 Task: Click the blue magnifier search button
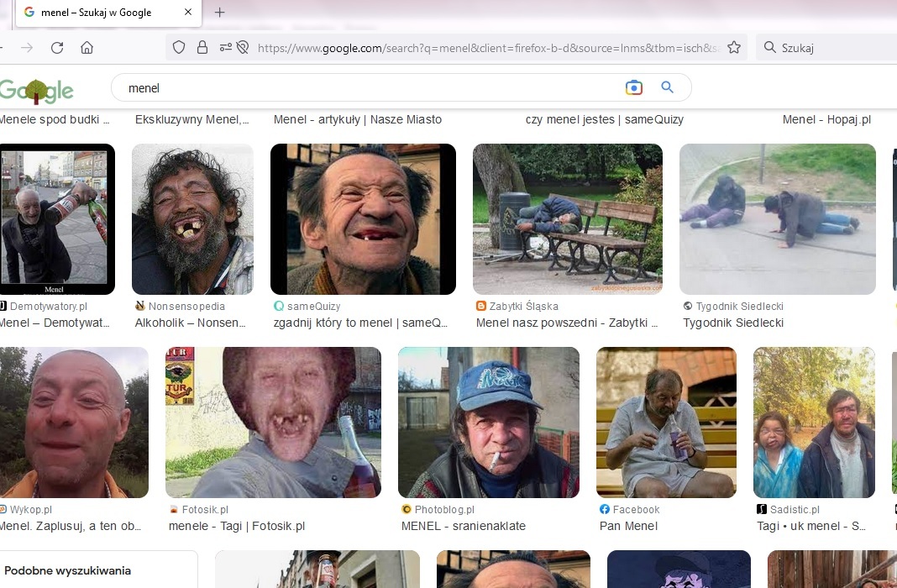click(x=668, y=88)
